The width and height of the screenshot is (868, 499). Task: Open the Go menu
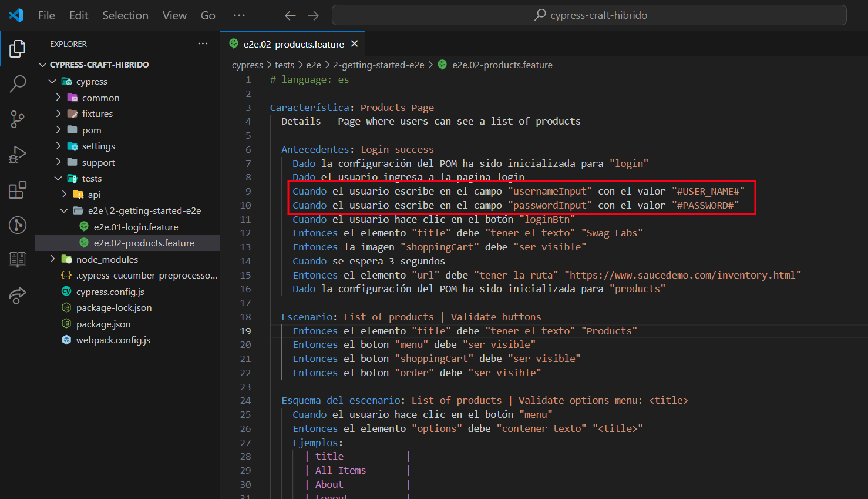click(208, 15)
